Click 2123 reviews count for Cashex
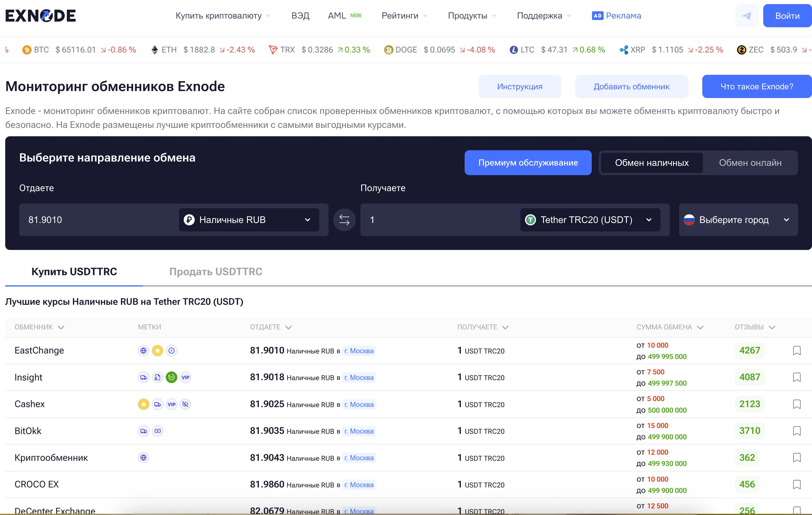This screenshot has width=812, height=515. [749, 404]
